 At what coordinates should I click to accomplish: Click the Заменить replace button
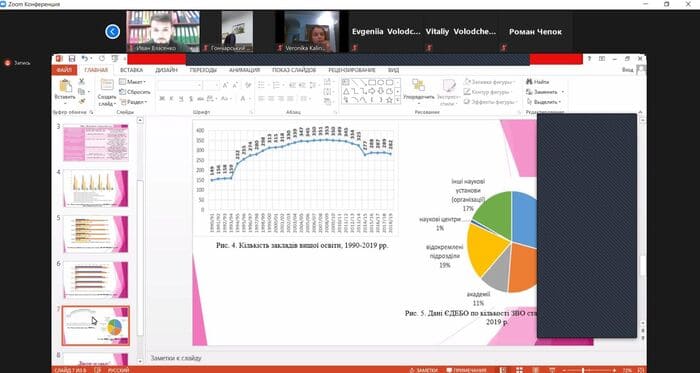(545, 92)
